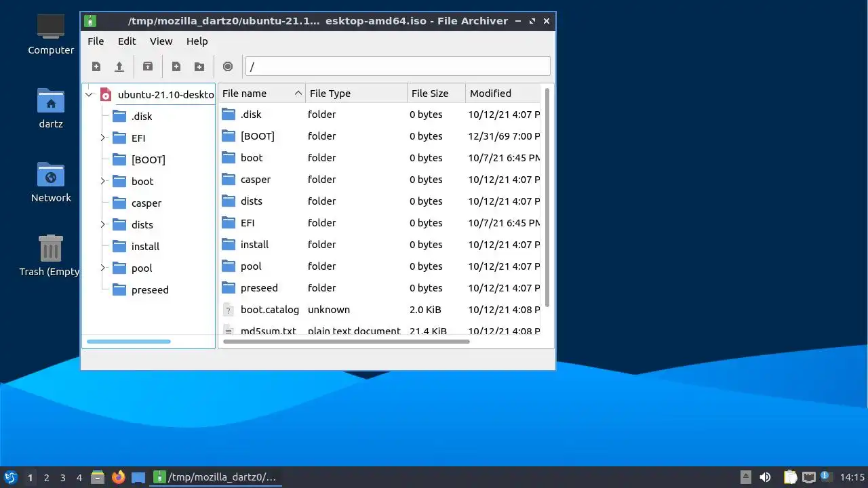This screenshot has height=488, width=868.
Task: Launch the file manager from the panel
Action: (x=98, y=477)
